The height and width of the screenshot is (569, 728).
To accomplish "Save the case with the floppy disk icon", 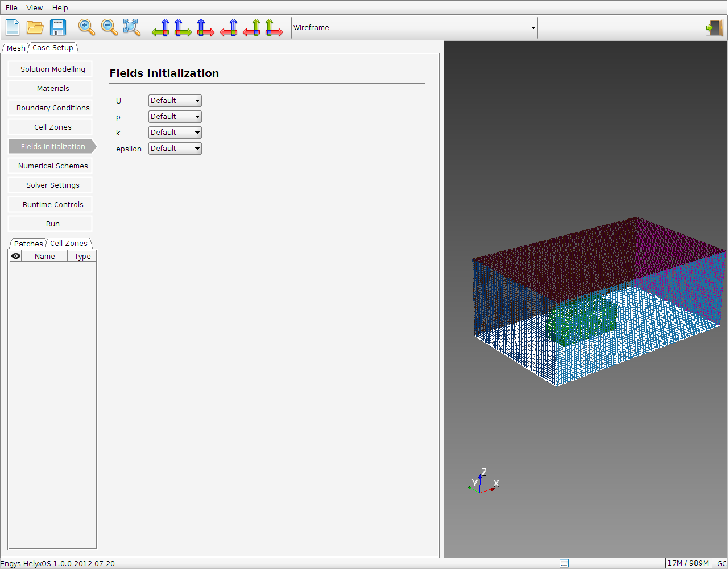I will tap(58, 27).
